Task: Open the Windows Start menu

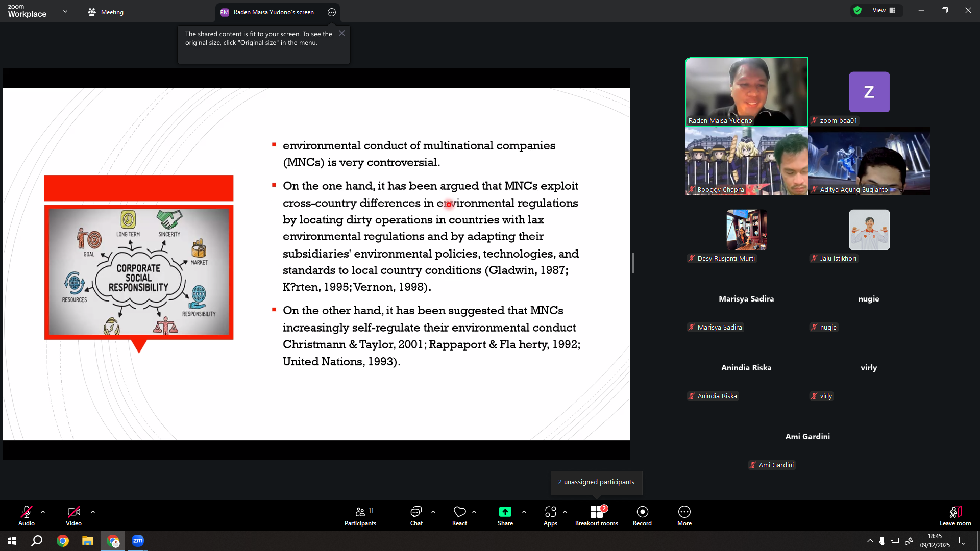Action: [12, 541]
